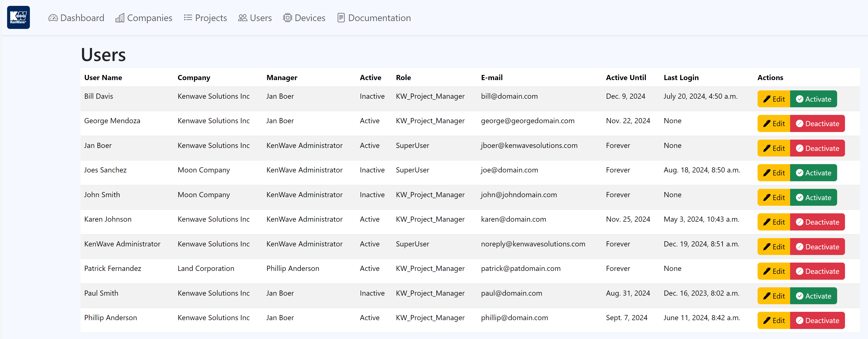Viewport: 868px width, 339px height.
Task: Click the User Name column header
Action: pos(103,77)
